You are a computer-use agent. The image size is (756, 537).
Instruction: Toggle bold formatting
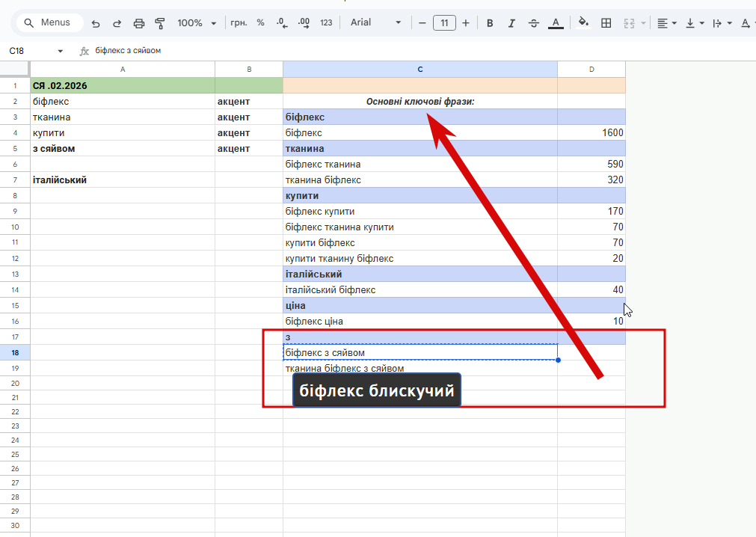tap(490, 22)
